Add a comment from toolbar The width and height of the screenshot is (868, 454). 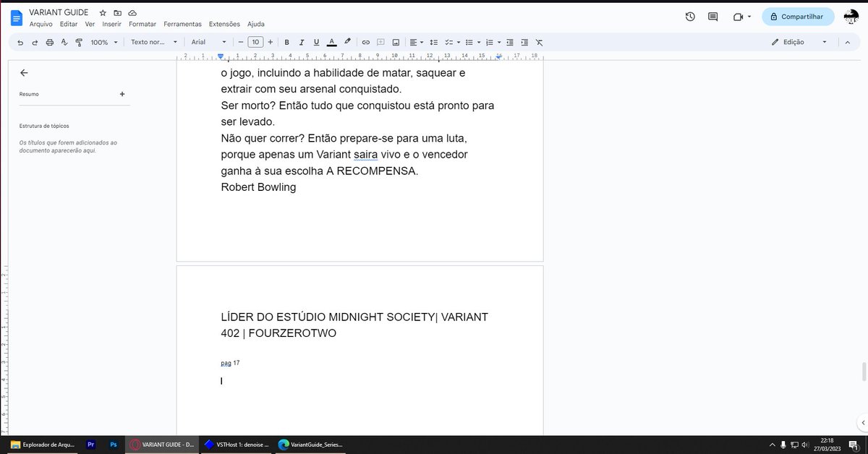click(x=380, y=42)
